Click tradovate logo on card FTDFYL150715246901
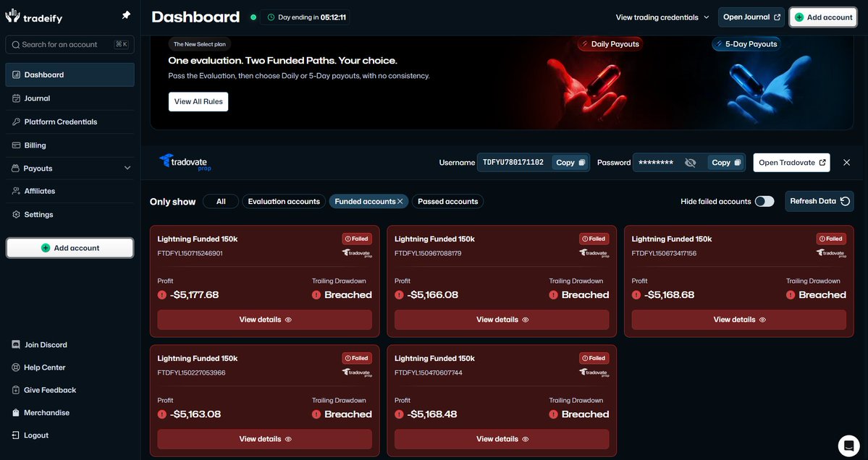868x460 pixels. [x=357, y=253]
